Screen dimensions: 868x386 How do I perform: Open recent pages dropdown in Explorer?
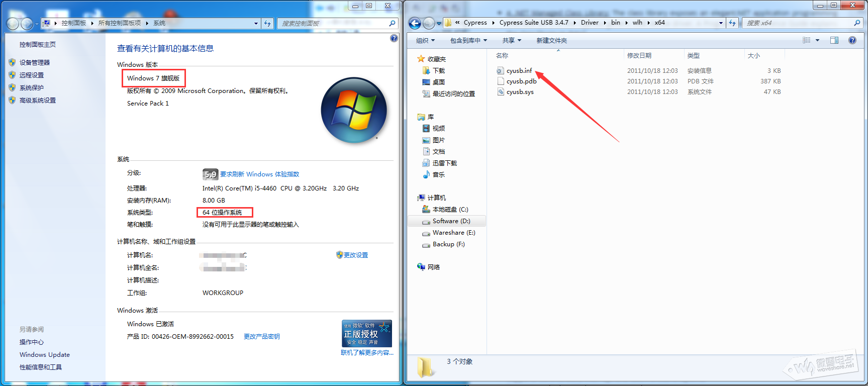tap(439, 23)
